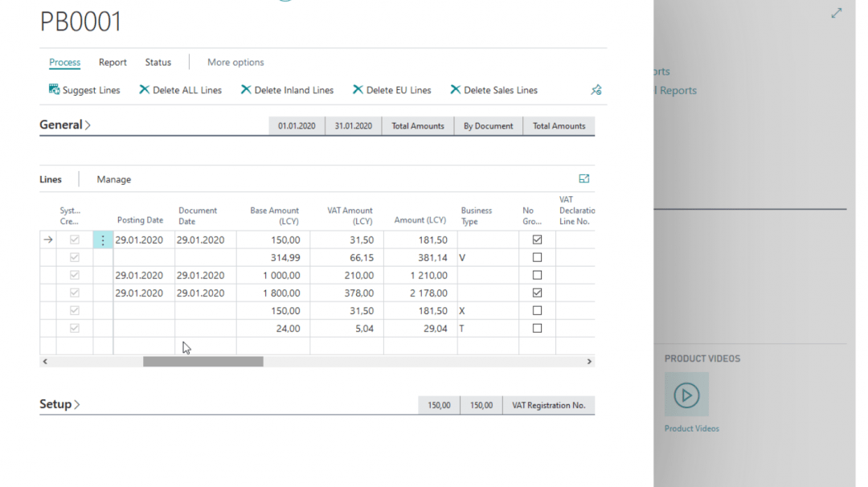868x487 pixels.
Task: Check No Gro... checkbox in 381,14 row
Action: point(538,258)
